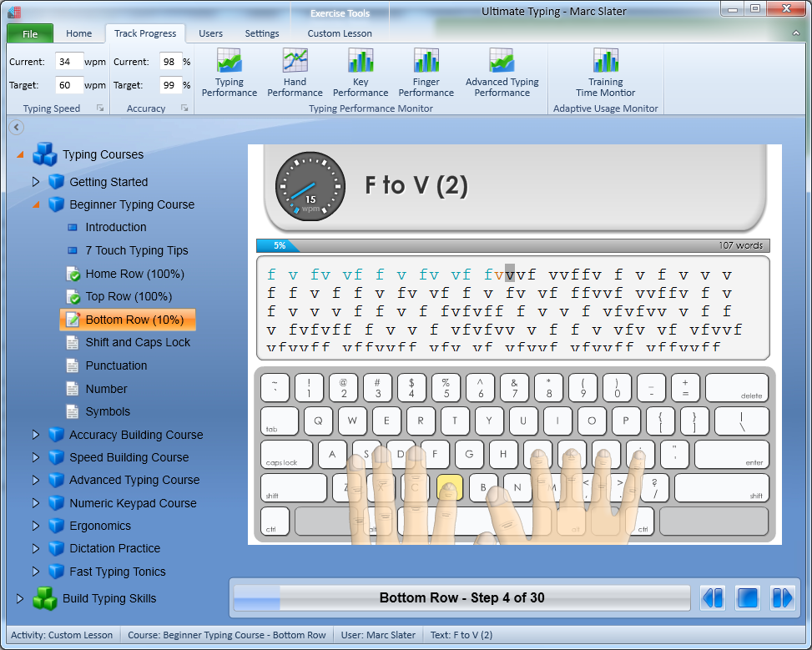812x650 pixels.
Task: Open the Hand Performance monitor
Action: (295, 73)
